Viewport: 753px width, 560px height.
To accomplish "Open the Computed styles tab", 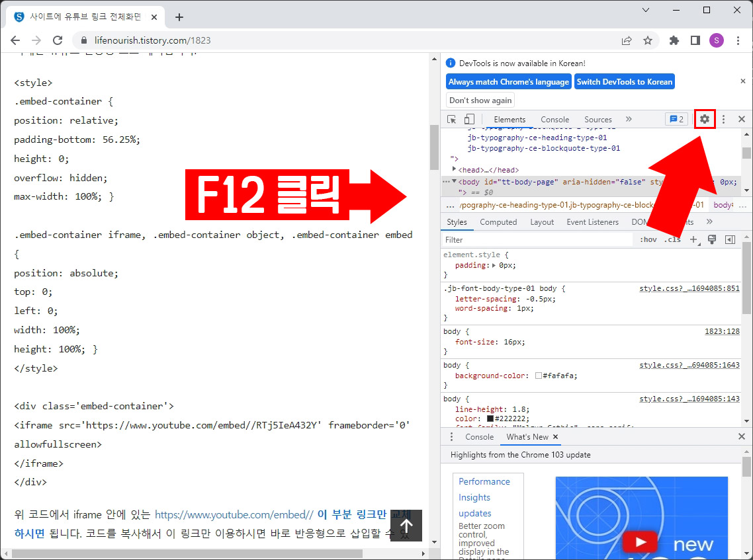I will click(x=499, y=222).
